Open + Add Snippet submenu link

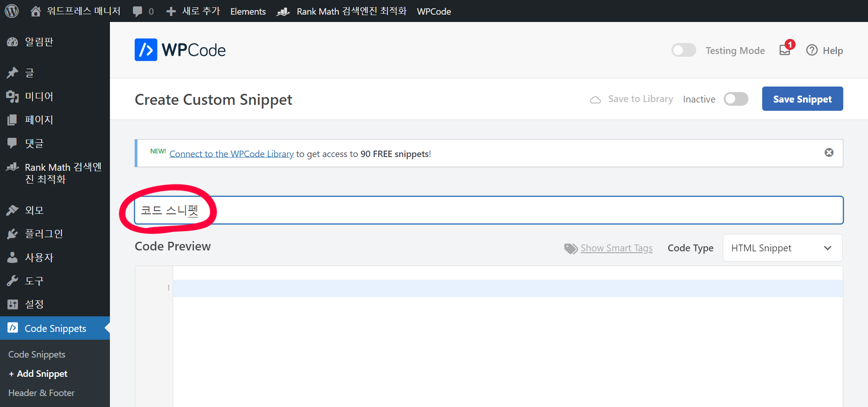coord(38,374)
